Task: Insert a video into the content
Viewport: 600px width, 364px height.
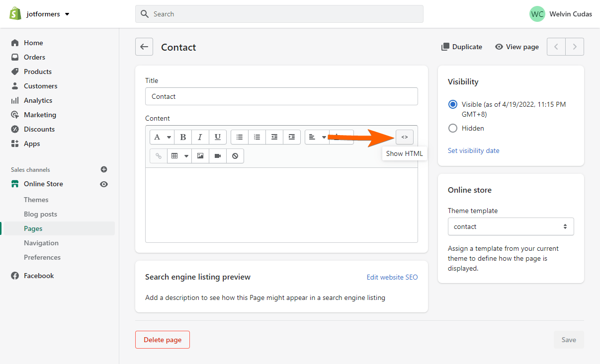Action: tap(217, 155)
